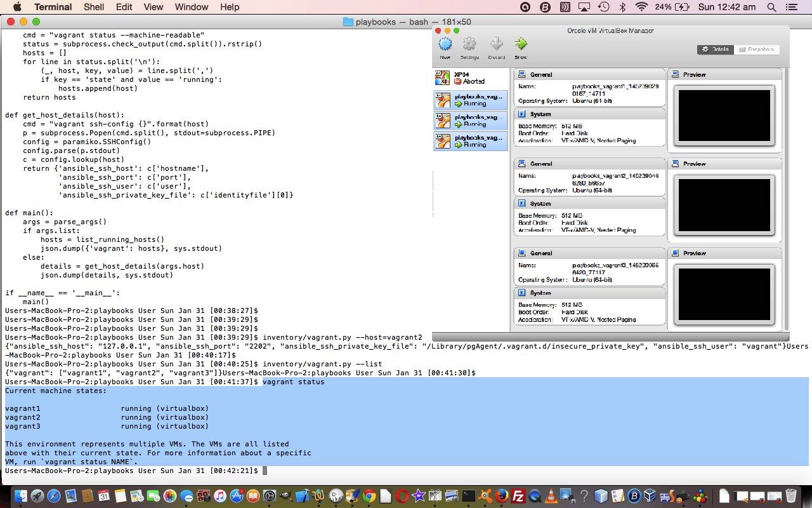Click the playbooks folder icon in Terminal title
The width and height of the screenshot is (812, 508).
(x=348, y=22)
